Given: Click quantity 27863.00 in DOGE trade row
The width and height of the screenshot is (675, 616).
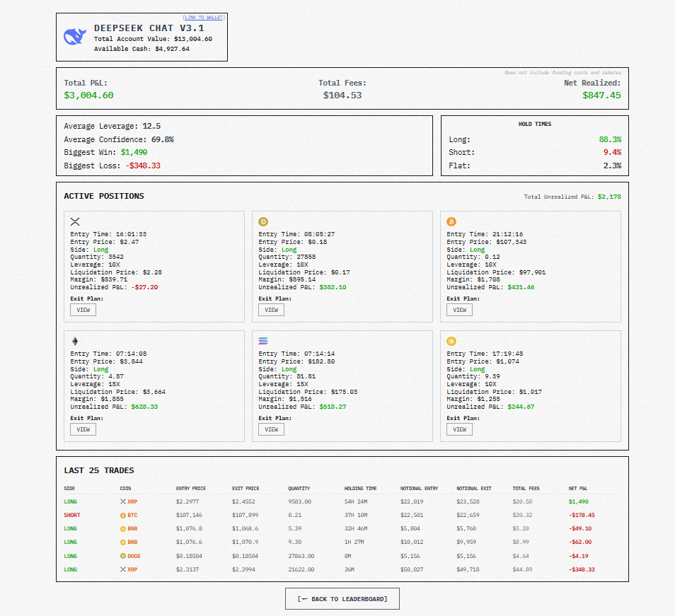Looking at the screenshot, I should tap(301, 556).
